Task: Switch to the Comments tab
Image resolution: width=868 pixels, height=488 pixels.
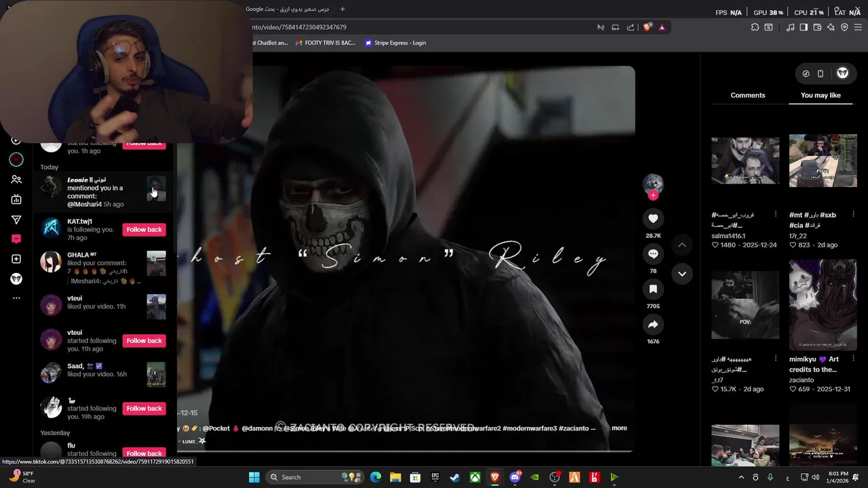Action: [748, 95]
